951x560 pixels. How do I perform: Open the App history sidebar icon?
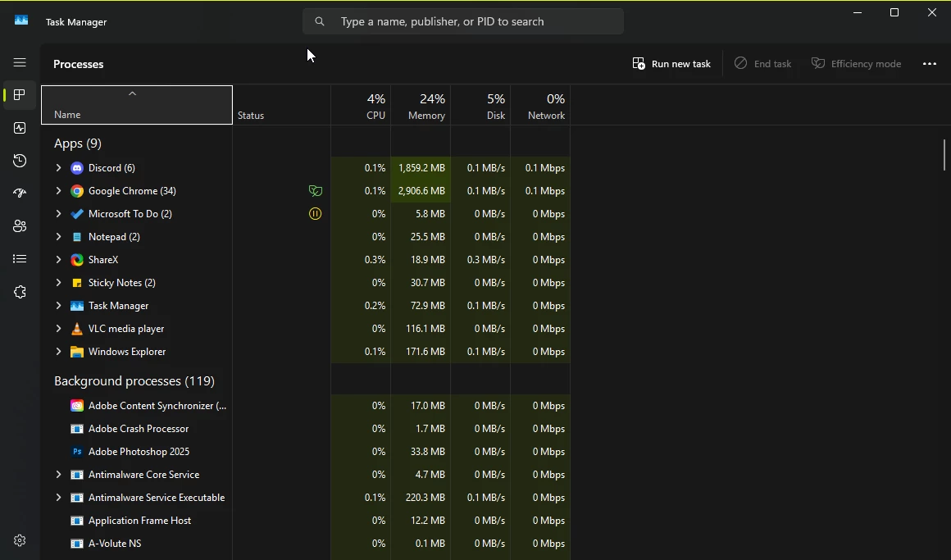(20, 161)
